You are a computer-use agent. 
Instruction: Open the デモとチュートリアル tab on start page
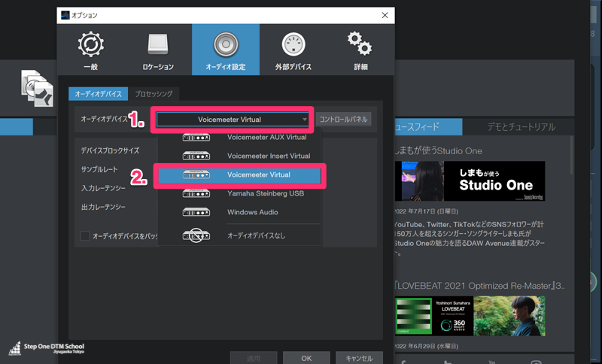[521, 127]
